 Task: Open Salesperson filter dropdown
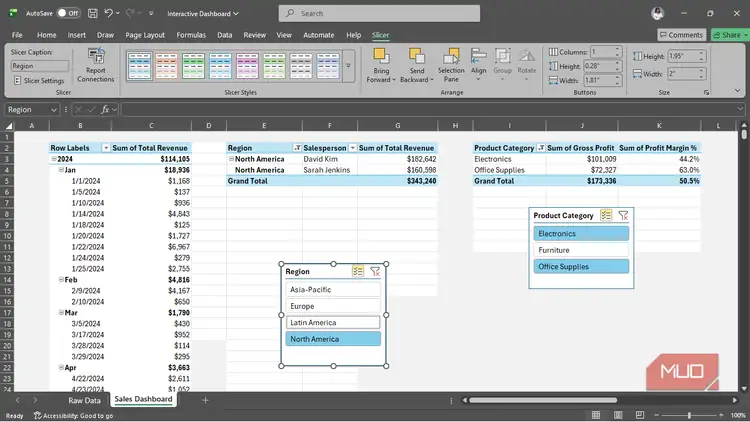click(353, 148)
